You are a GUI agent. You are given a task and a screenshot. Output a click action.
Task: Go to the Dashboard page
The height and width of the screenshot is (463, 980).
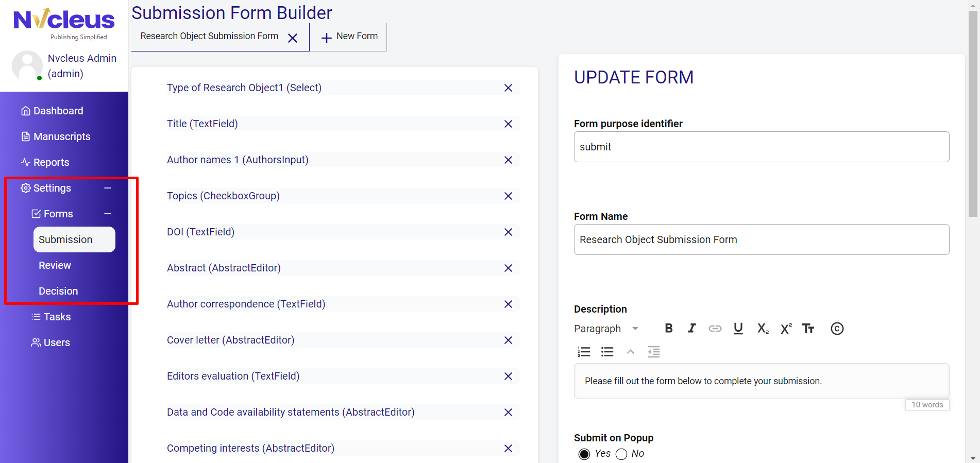click(58, 111)
